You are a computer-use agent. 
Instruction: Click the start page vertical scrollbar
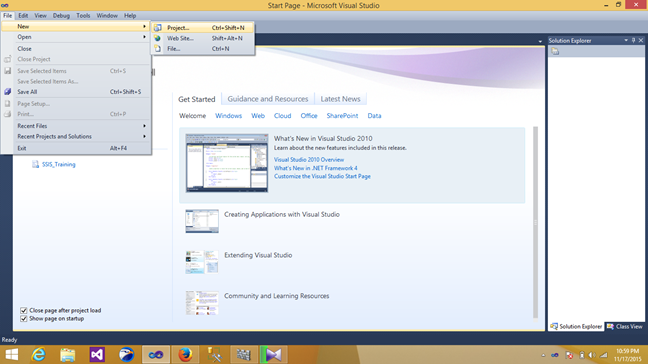pyautogui.click(x=536, y=222)
